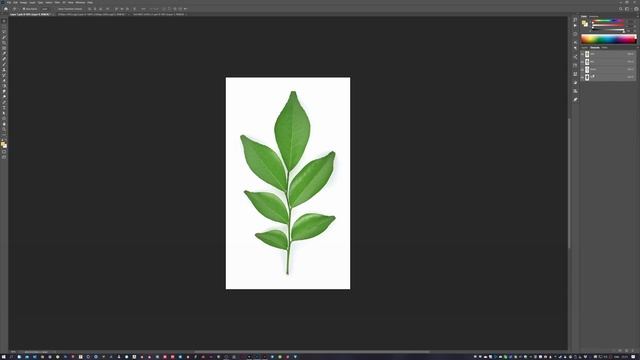Open the Edit menu
This screenshot has height=360, width=640.
(15, 2)
